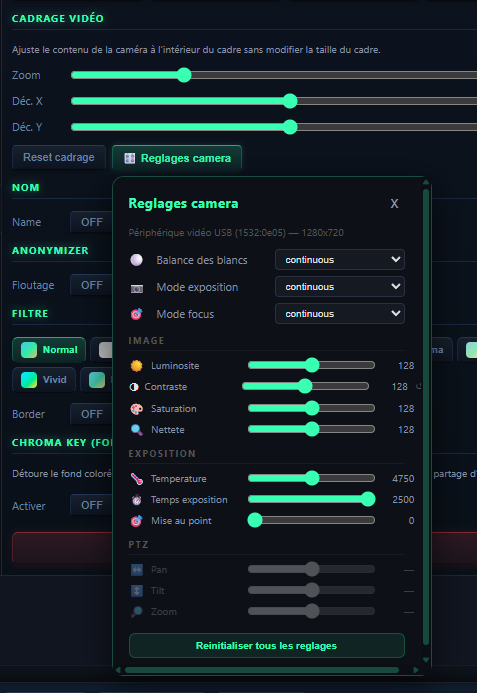This screenshot has height=693, width=477.
Task: Click the Zoom cadrage slider handle
Action: click(184, 75)
